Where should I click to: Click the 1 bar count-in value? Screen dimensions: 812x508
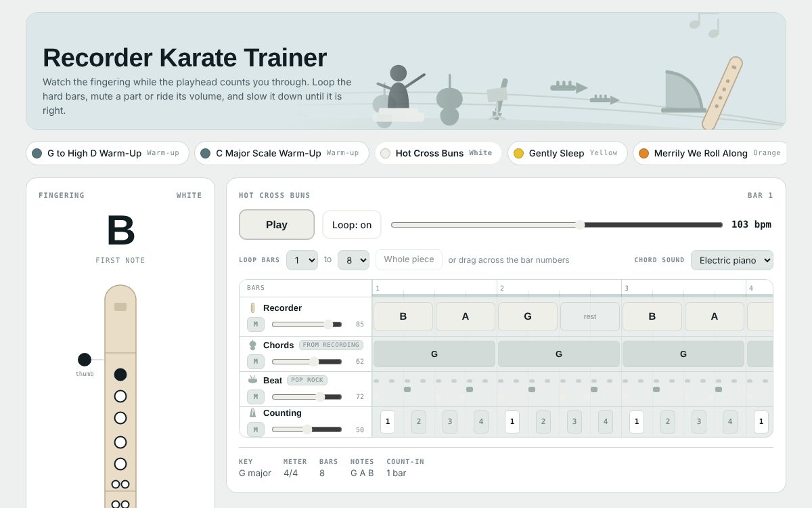tap(397, 473)
